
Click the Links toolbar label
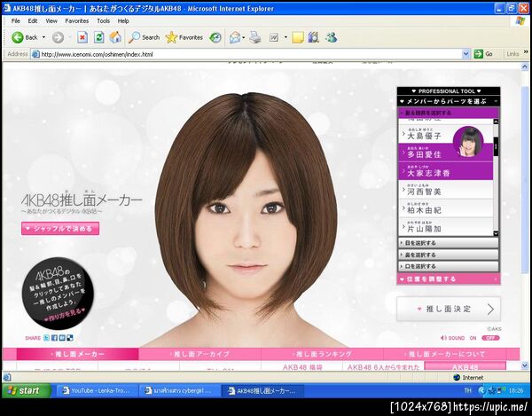tap(512, 54)
